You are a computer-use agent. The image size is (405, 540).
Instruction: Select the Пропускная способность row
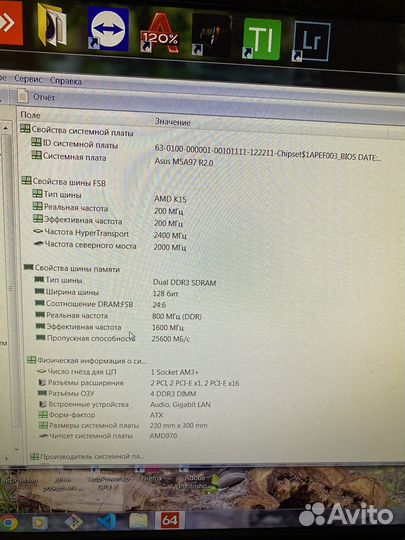(113, 339)
